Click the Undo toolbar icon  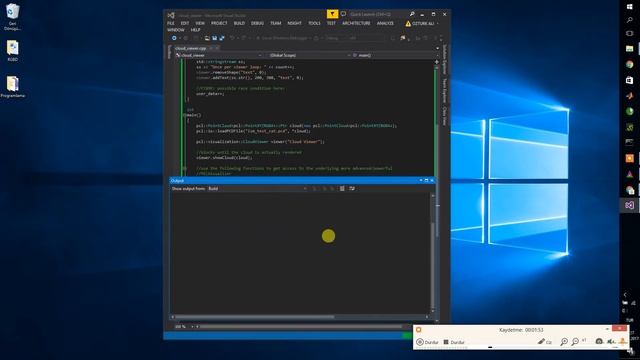(232, 38)
